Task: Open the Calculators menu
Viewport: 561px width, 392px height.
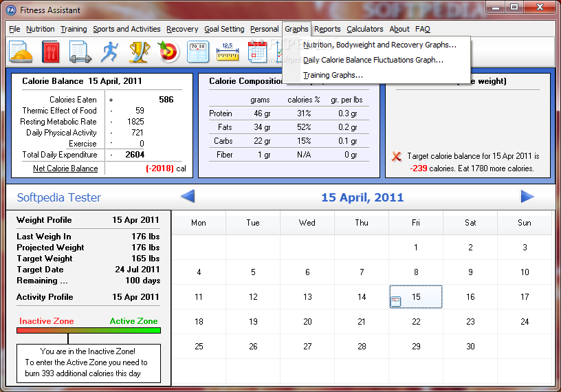Action: point(365,29)
